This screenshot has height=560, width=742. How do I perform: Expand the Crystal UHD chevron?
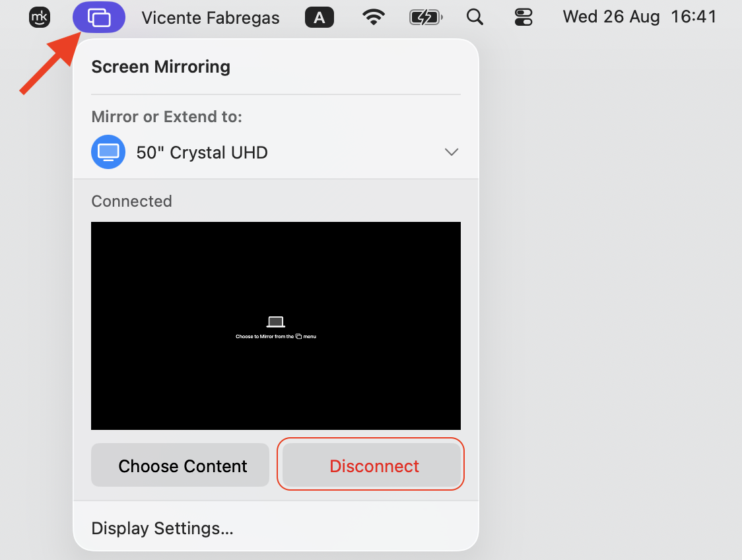pyautogui.click(x=452, y=152)
